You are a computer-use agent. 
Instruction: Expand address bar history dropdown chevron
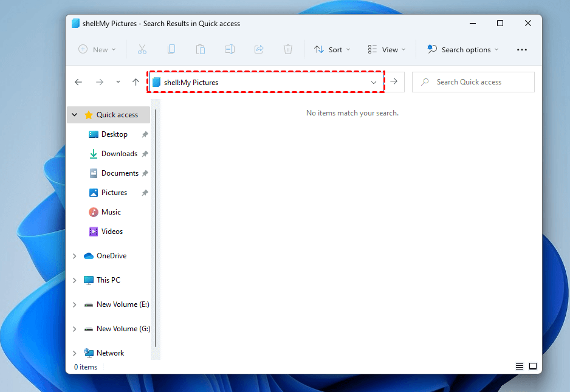(x=373, y=83)
